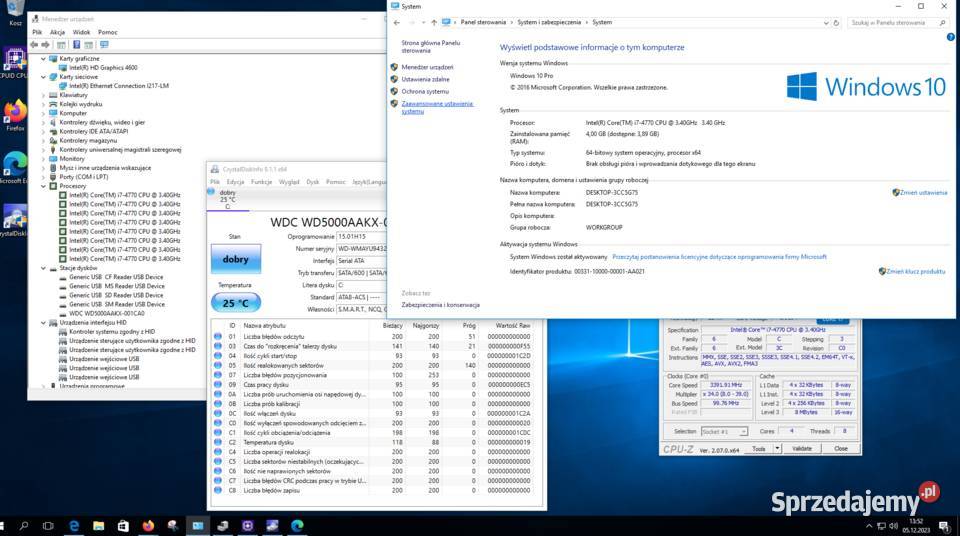Click 25 °C temperature button

pos(236,303)
